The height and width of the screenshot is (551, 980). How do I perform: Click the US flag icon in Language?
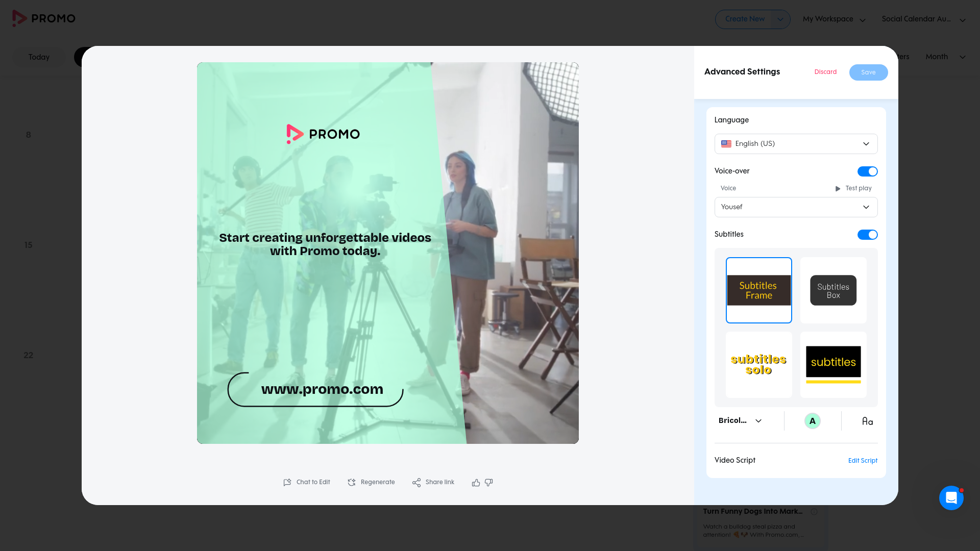pos(726,144)
